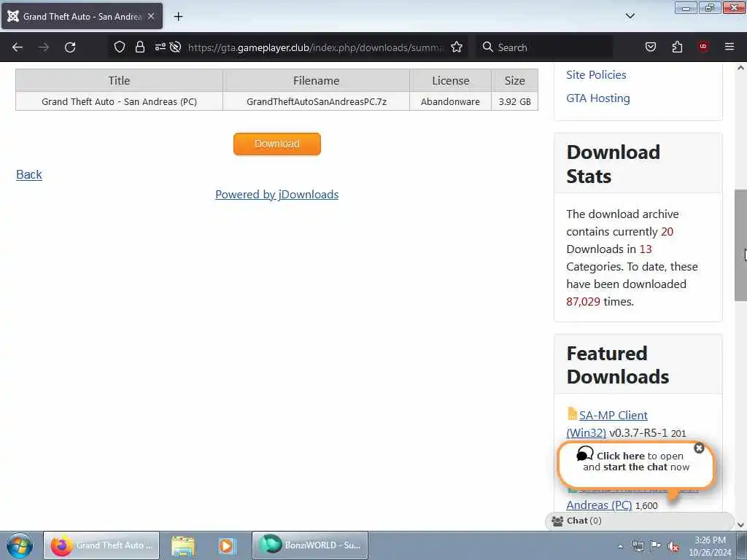
Task: Click the uBlock Origin extension icon
Action: point(703,47)
